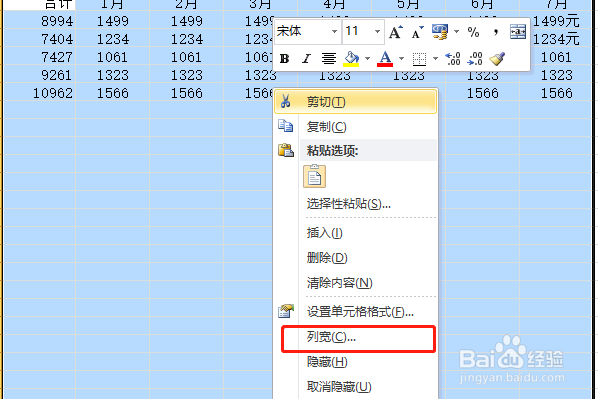
Task: Open 列宽(C)... column width entry
Action: click(355, 337)
